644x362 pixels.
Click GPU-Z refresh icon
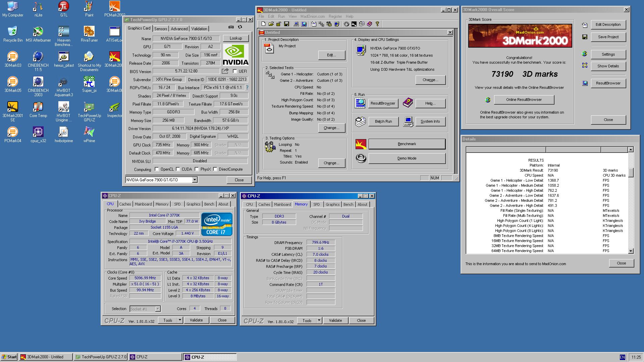coord(240,27)
